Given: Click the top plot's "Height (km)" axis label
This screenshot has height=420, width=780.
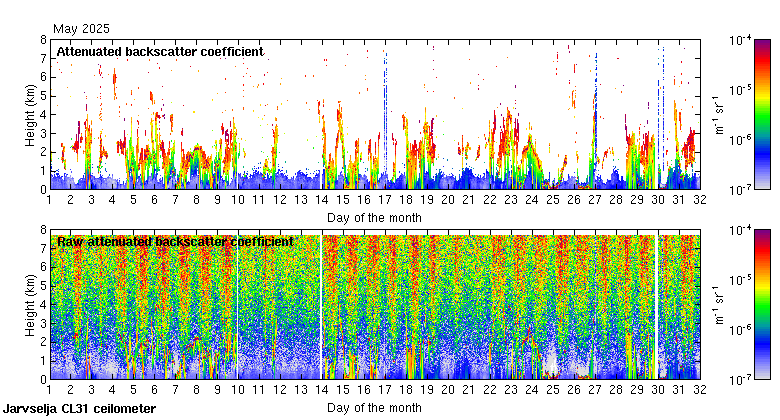Looking at the screenshot, I should coord(30,115).
